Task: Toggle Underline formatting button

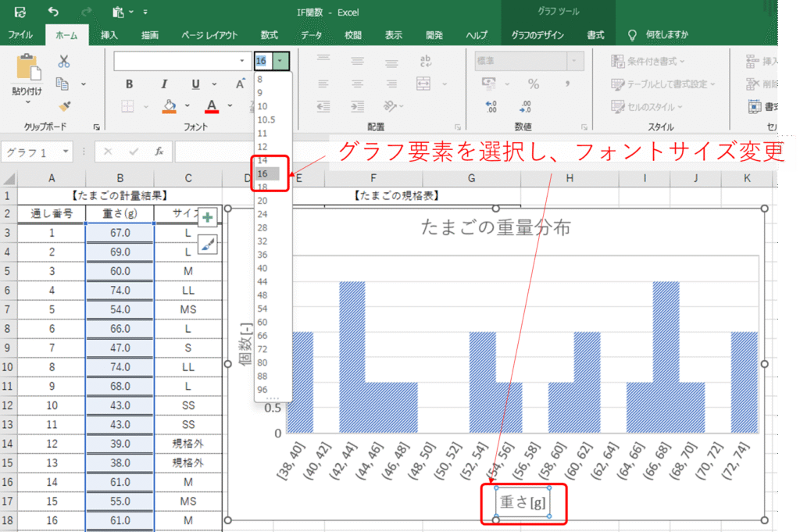Action: click(x=195, y=84)
